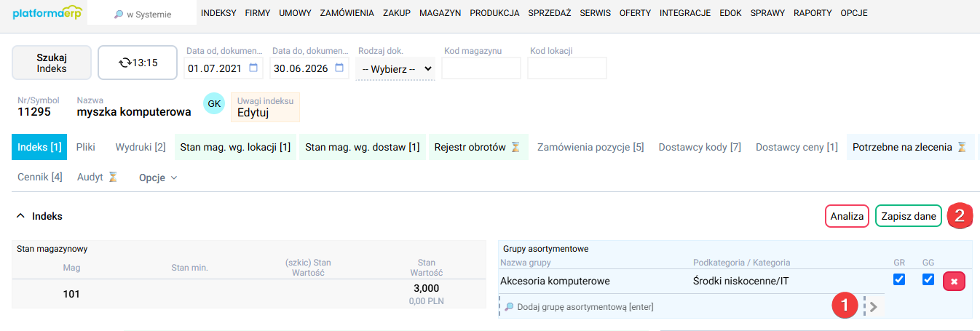The image size is (980, 331).
Task: Click Edytuj under Uwagi indeksu
Action: point(253,113)
